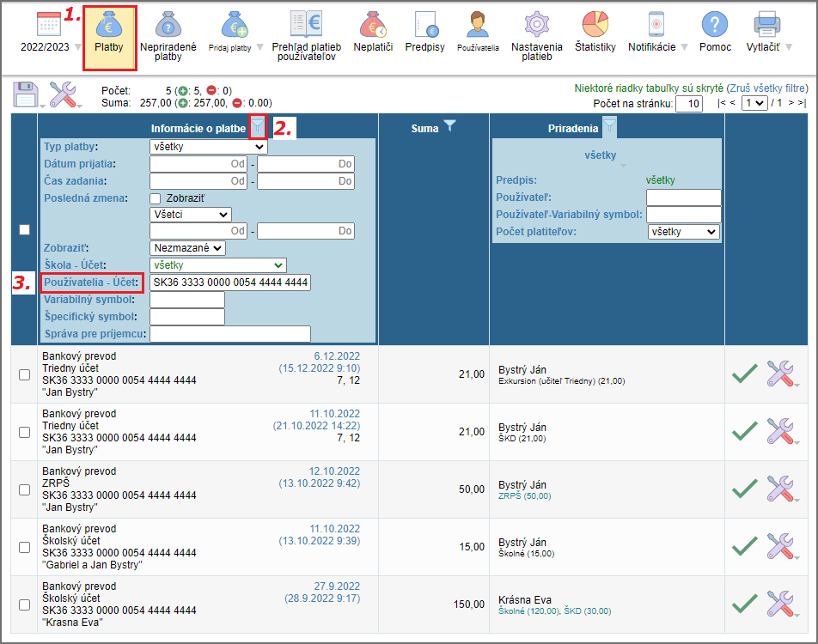Select the 6.12.2022 payment row checkbox
Image resolution: width=818 pixels, height=644 pixels.
[25, 374]
